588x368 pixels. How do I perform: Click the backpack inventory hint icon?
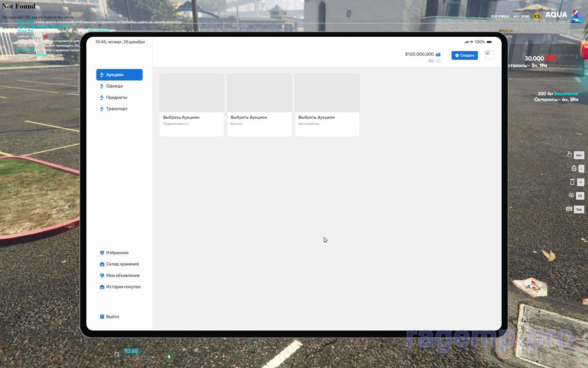(574, 168)
